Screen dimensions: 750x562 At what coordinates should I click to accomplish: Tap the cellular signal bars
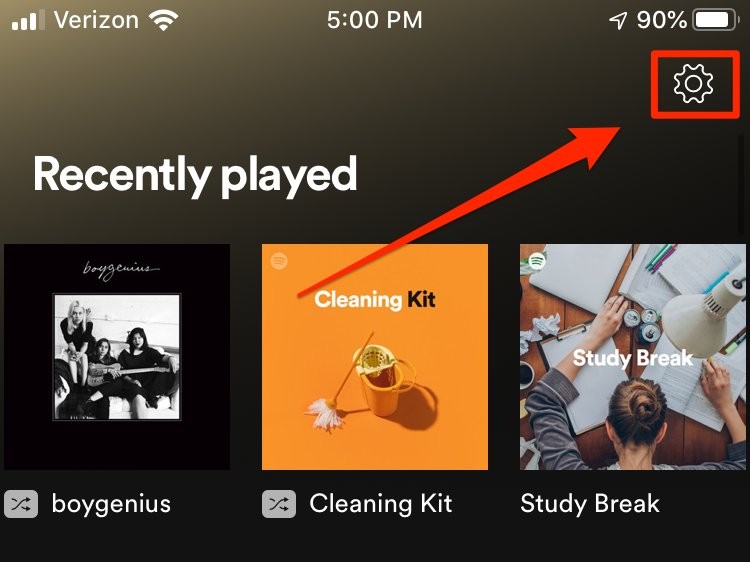click(28, 21)
